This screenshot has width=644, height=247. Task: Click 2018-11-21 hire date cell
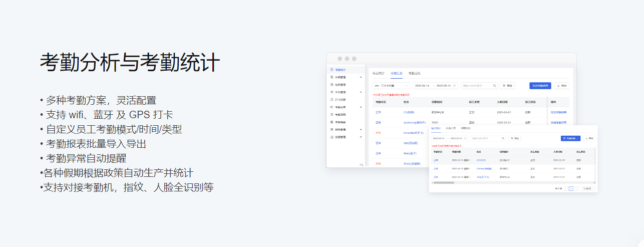(559, 177)
